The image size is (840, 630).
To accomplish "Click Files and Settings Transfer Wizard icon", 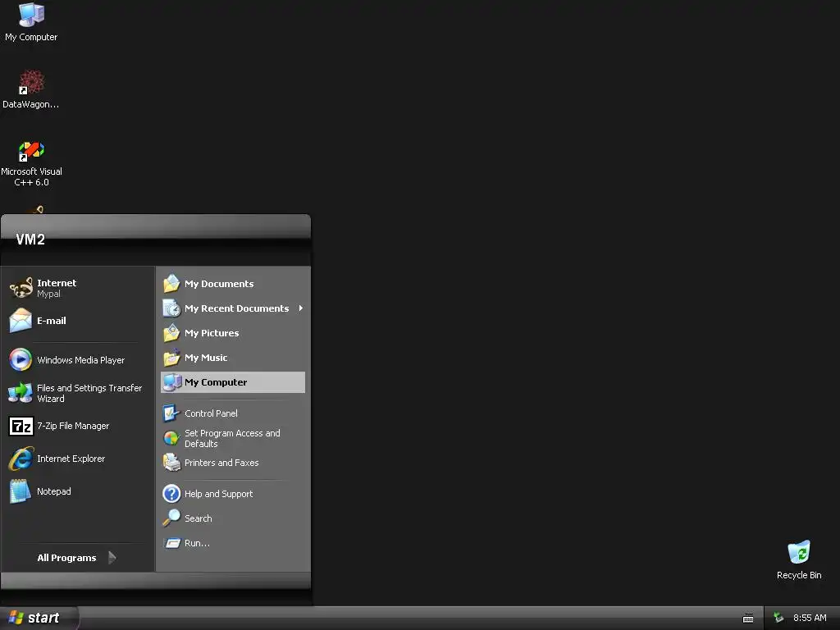I will [x=21, y=393].
